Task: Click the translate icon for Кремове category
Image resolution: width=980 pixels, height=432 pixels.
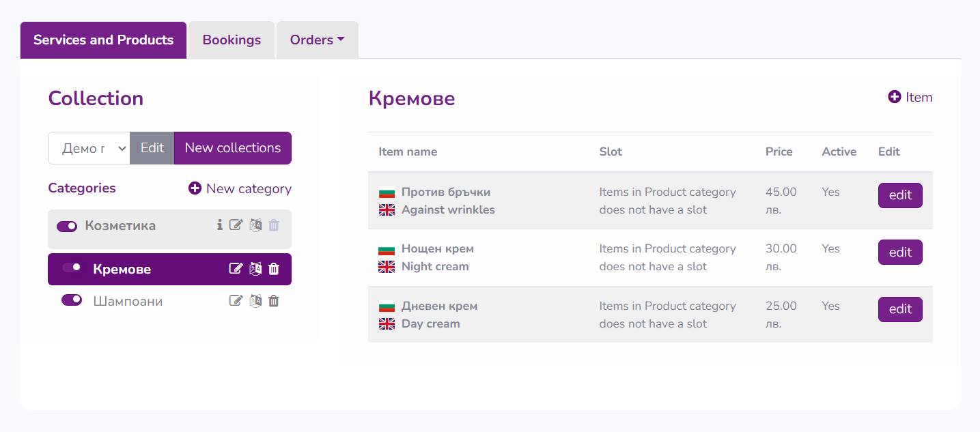Action: pyautogui.click(x=255, y=269)
